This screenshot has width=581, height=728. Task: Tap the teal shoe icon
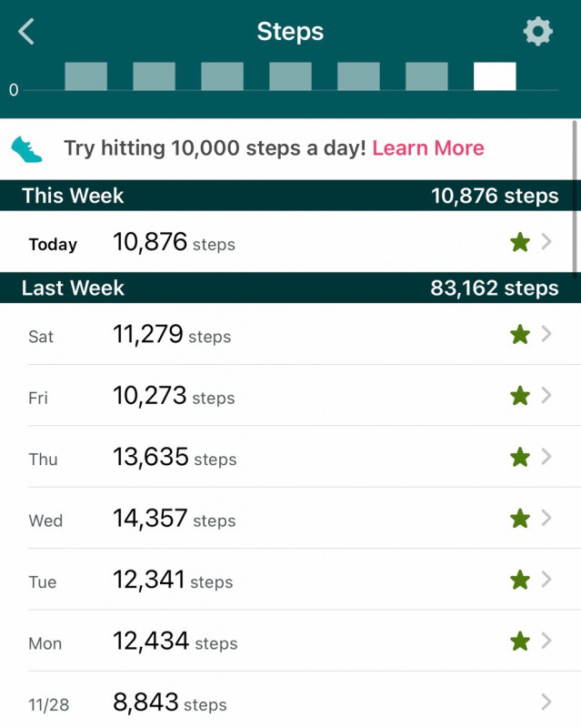point(27,148)
